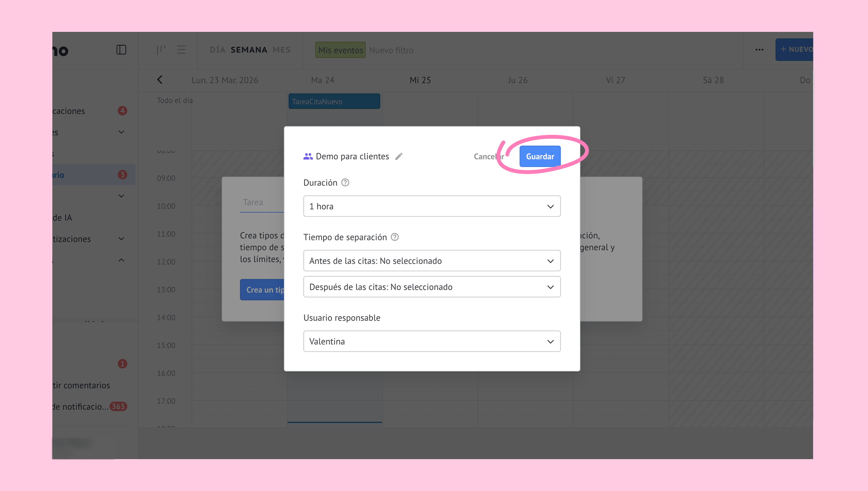Click the Guardar button

(540, 157)
